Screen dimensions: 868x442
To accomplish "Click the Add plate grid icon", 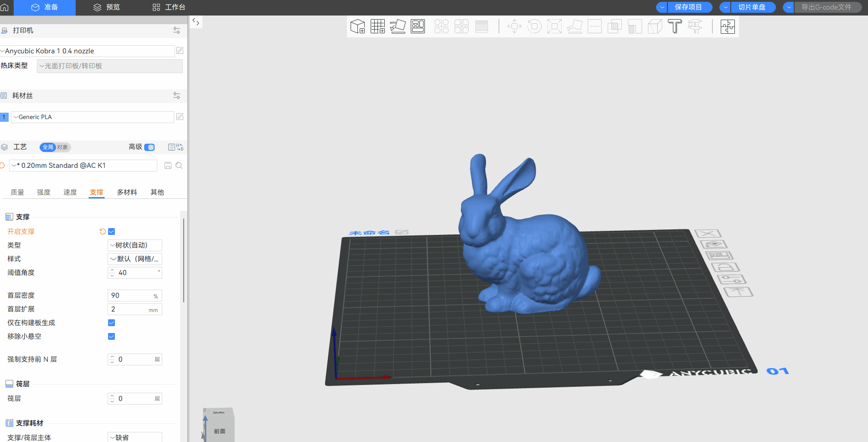I will (x=377, y=26).
